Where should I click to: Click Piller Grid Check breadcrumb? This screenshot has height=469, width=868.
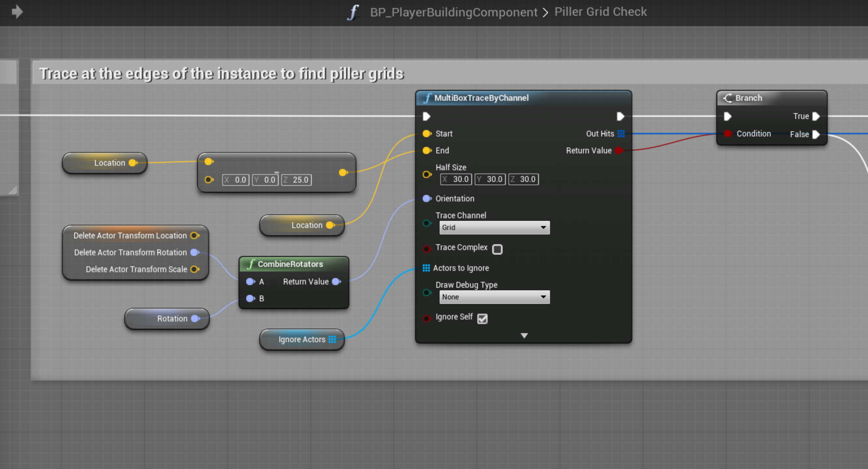(x=601, y=12)
